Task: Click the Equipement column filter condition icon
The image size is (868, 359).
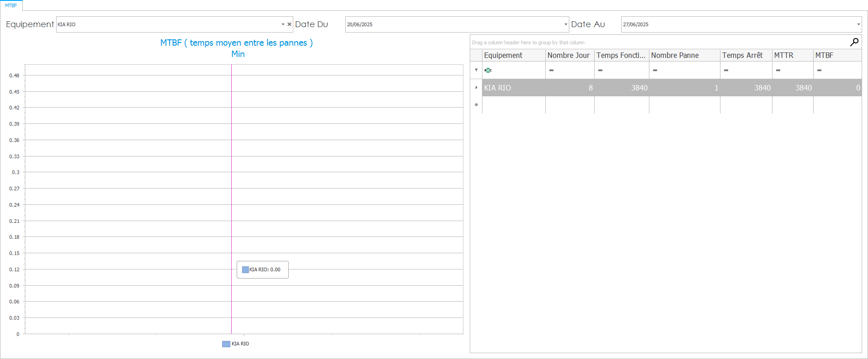Action: [488, 70]
